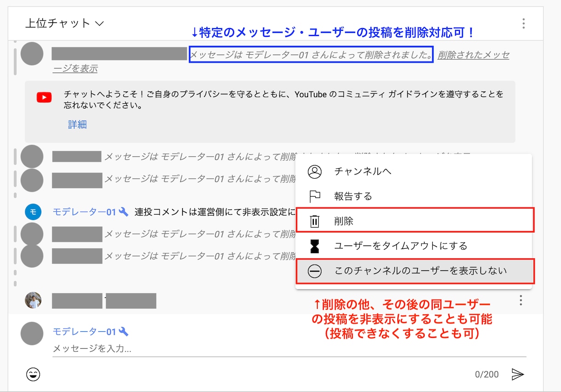561x392 pixels.
Task: Click the hourglass timeout icon
Action: (x=315, y=246)
